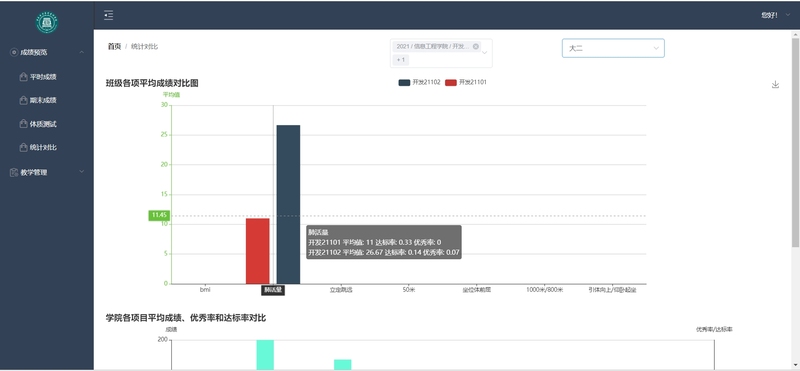Toggle the 开发21102 legend series
Viewport: 800px width, 371px height.
(419, 82)
